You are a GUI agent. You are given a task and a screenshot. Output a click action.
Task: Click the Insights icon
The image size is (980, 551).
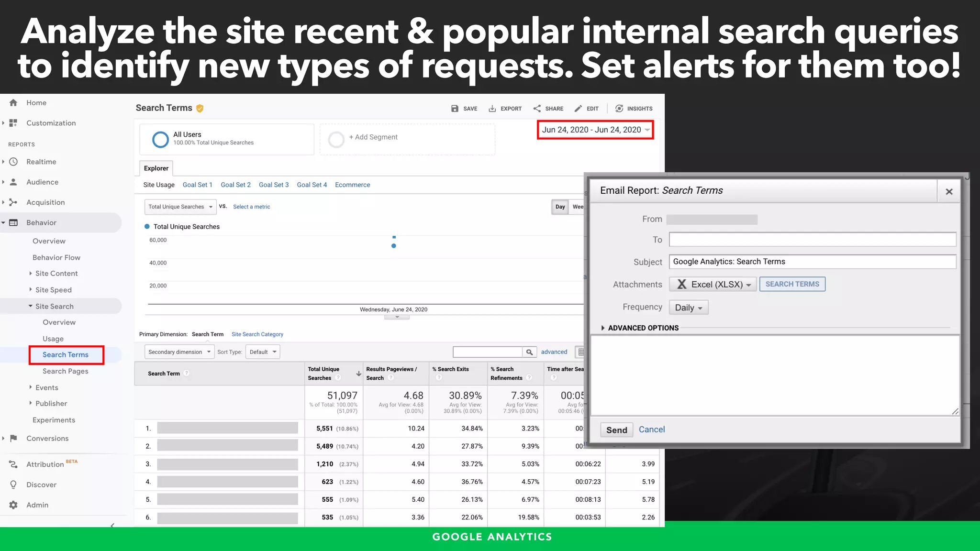pyautogui.click(x=619, y=109)
